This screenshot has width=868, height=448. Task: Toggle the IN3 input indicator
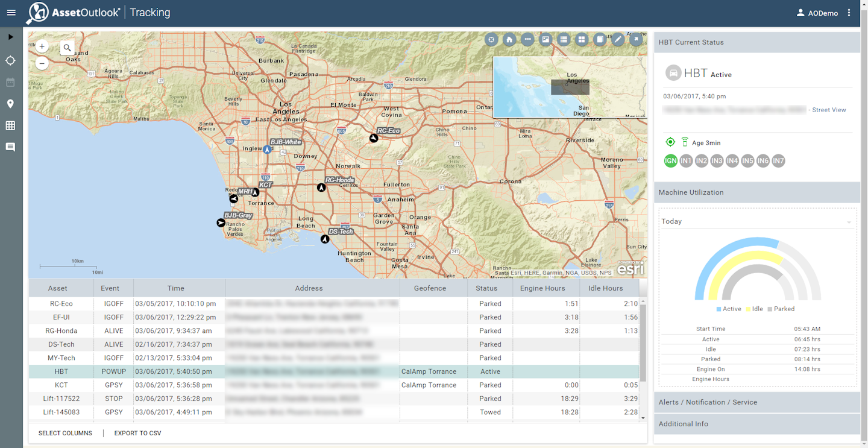point(717,161)
